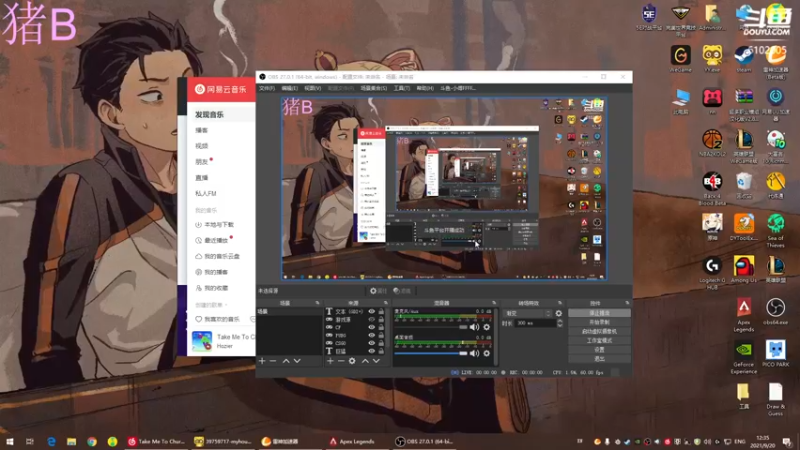
Task: Open source properties gear in the sources toolbar
Action: (352, 361)
